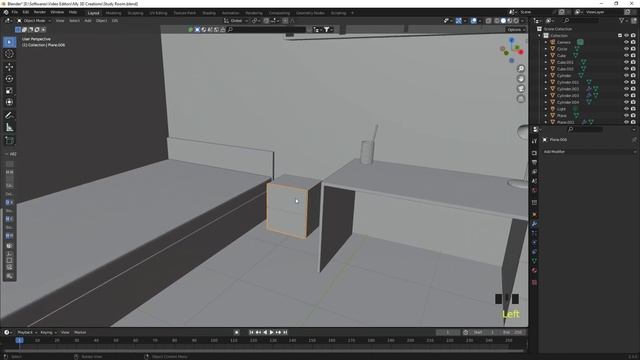Open the Add Modifier dropdown

[x=589, y=151]
